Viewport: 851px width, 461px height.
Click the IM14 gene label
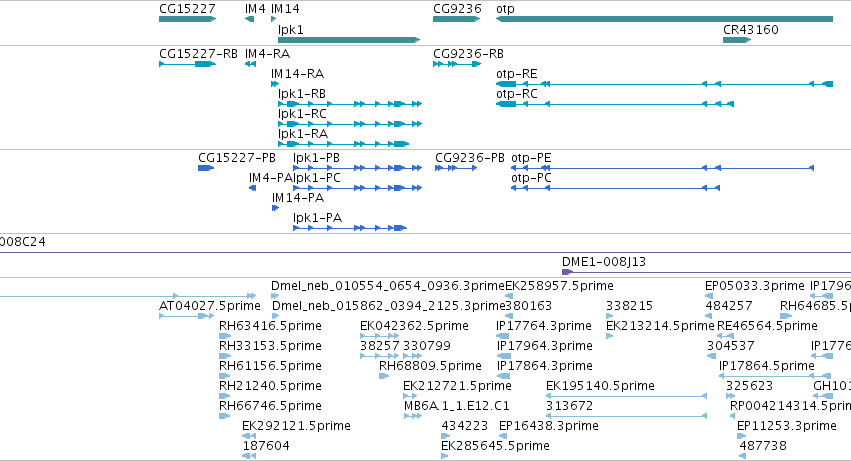click(285, 9)
